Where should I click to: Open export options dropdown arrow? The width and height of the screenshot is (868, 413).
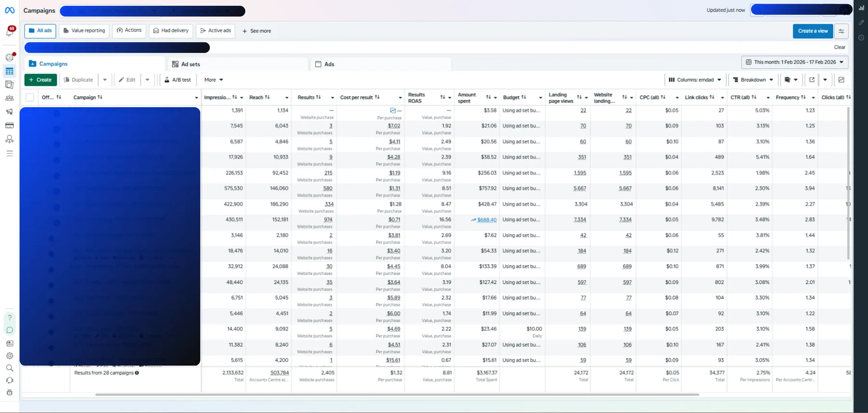pyautogui.click(x=825, y=80)
